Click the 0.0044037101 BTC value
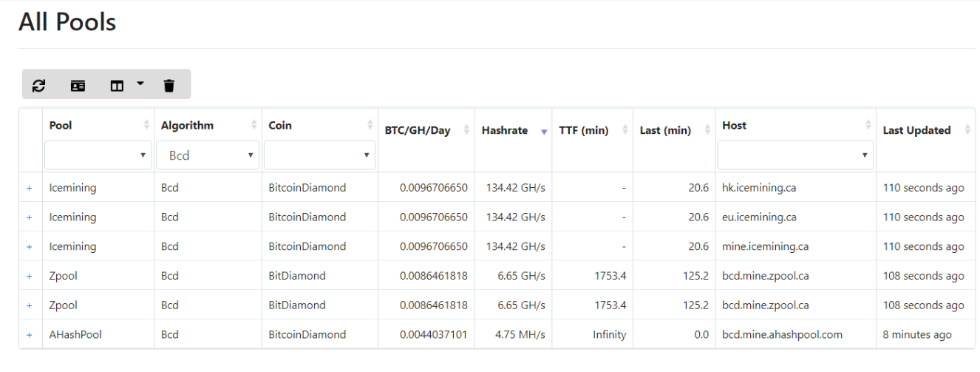This screenshot has height=372, width=980. point(434,334)
